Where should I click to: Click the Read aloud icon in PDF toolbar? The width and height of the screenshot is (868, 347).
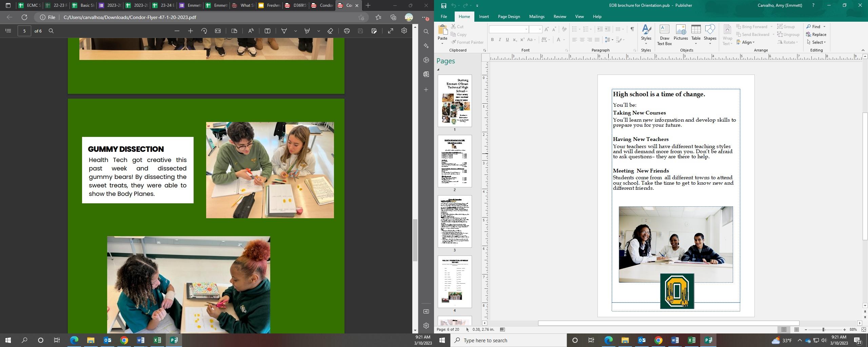(251, 31)
